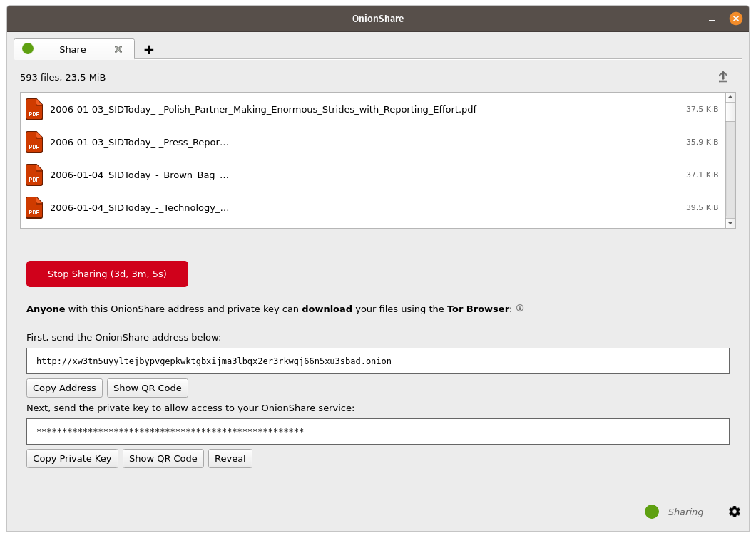Close the Share tab with its X
The image size is (756, 538).
118,49
